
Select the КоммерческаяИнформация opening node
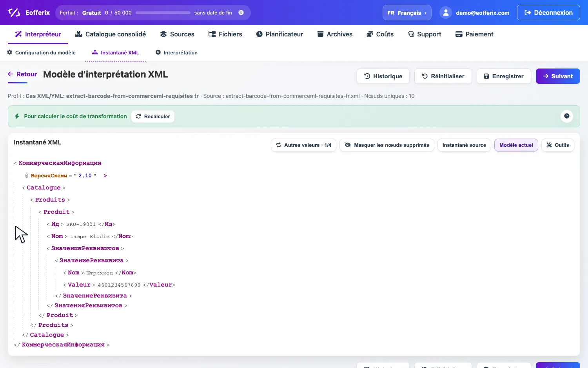pyautogui.click(x=60, y=163)
